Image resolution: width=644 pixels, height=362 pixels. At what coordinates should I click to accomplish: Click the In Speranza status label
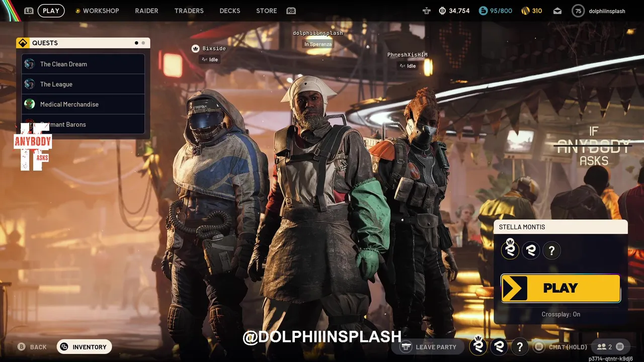click(318, 44)
